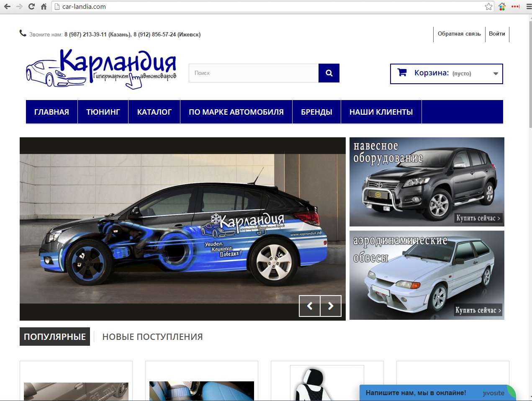Screen dimensions: 532x401
Task: Click the address bar showing car-landia.com
Action: pyautogui.click(x=268, y=6)
